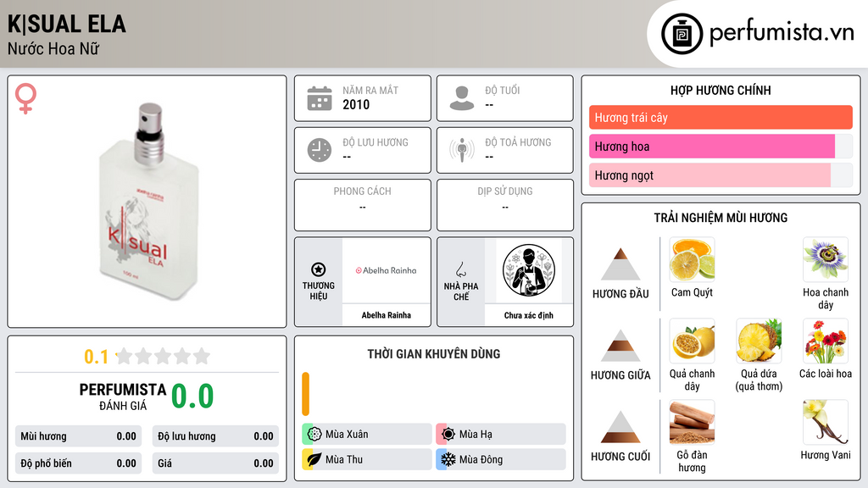This screenshot has height=488, width=868.
Task: Click the launch year value 2010
Action: tap(356, 104)
